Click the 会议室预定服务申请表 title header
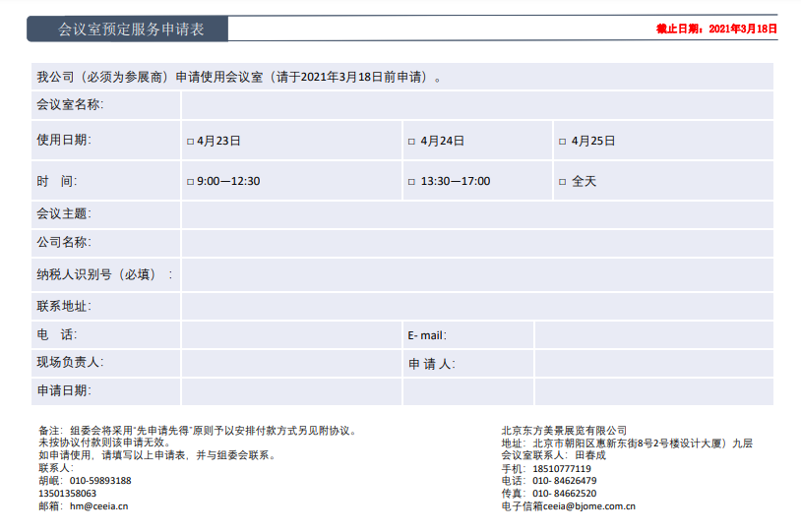The image size is (801, 532). (130, 30)
